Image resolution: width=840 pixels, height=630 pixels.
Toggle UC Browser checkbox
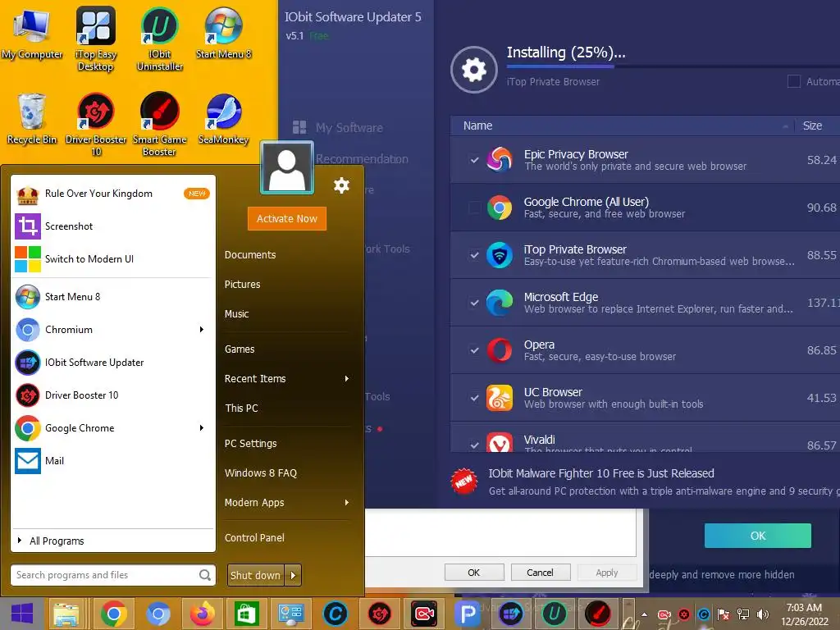point(474,398)
